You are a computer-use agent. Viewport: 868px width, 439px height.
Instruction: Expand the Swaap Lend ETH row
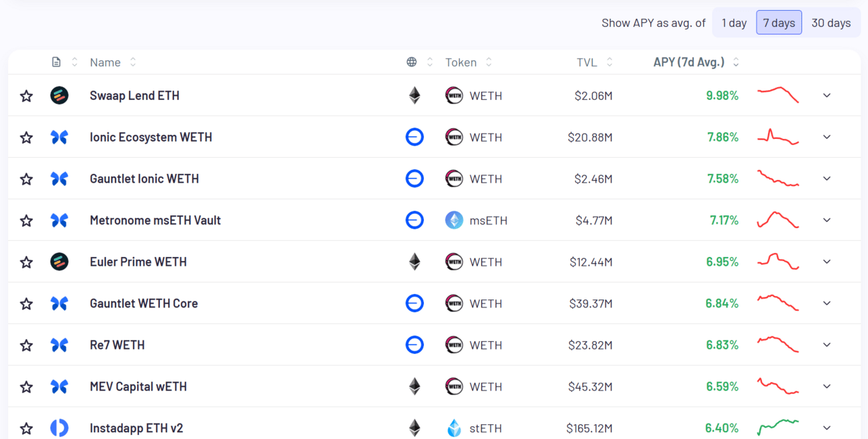click(827, 95)
